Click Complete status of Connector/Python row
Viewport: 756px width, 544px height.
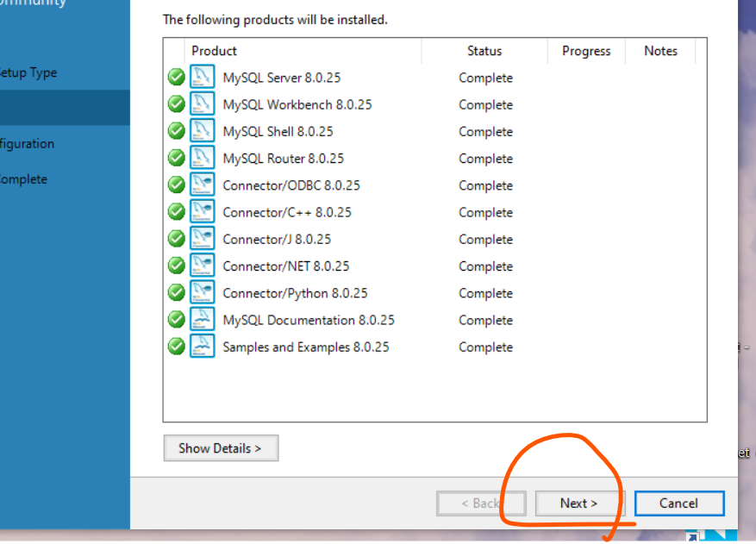pos(485,294)
